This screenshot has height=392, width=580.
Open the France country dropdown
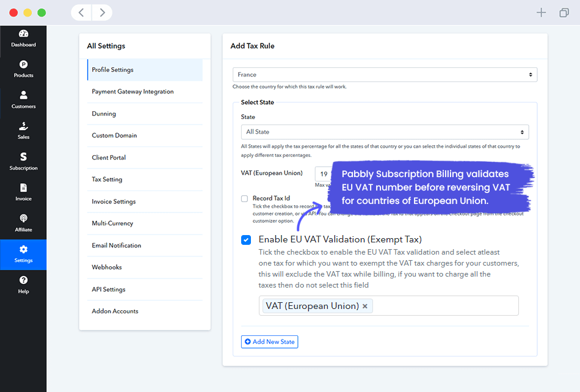[385, 74]
